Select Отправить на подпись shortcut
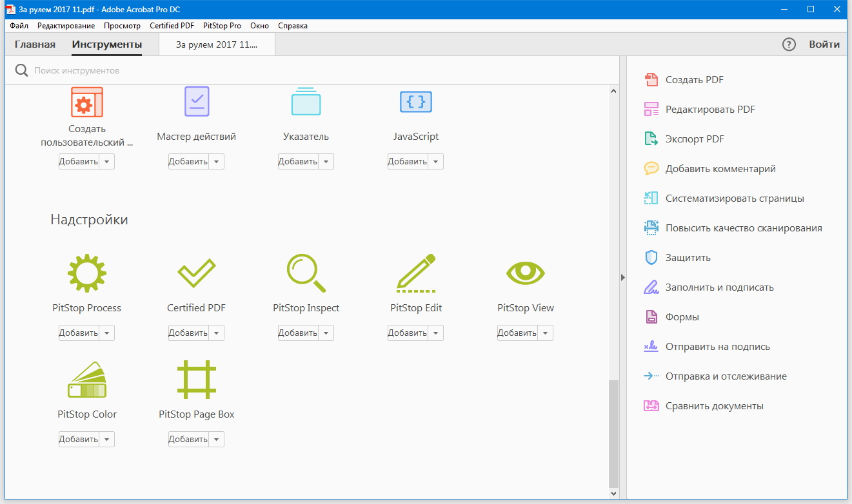This screenshot has height=504, width=852. [x=707, y=347]
